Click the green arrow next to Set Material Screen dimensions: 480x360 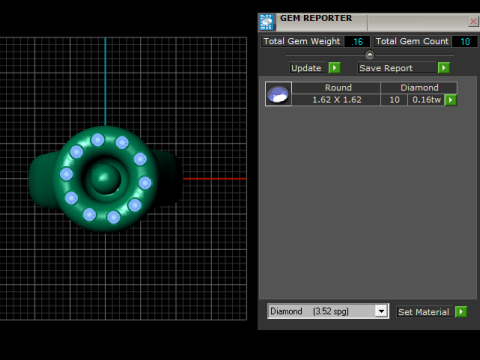461,312
